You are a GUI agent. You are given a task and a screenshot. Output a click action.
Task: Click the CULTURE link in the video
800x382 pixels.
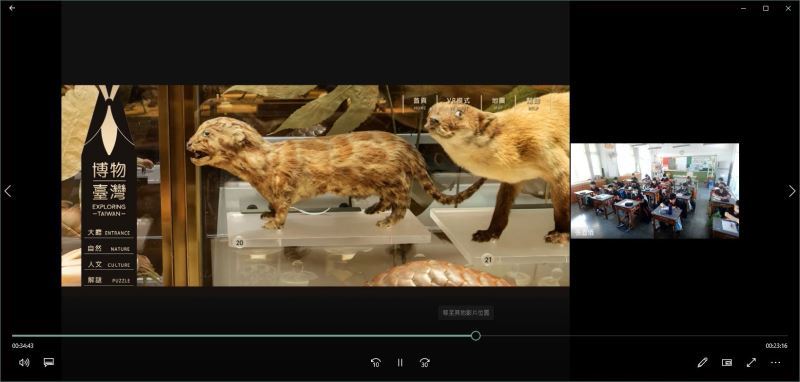click(x=109, y=265)
